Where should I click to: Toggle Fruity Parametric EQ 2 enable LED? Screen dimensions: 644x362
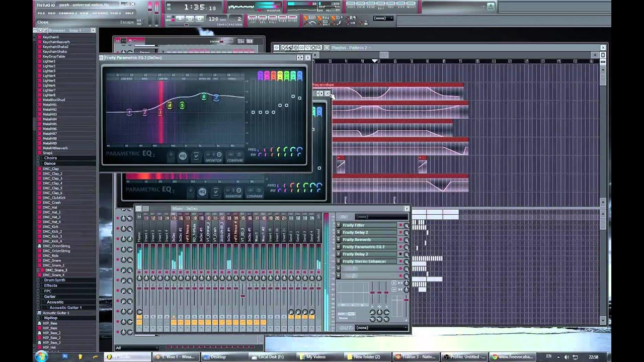pyautogui.click(x=400, y=247)
